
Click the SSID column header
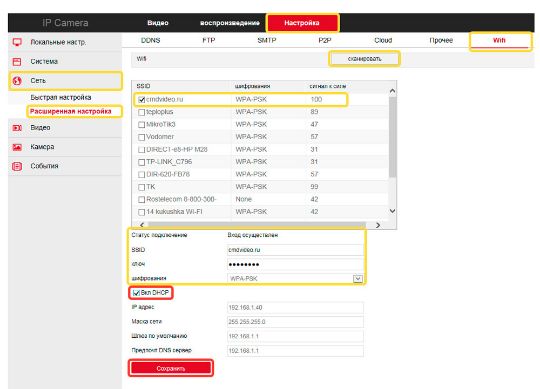(x=143, y=86)
